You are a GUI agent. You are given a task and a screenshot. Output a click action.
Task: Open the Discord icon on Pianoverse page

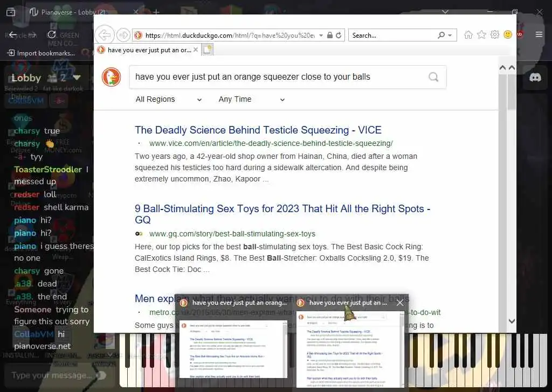[535, 77]
